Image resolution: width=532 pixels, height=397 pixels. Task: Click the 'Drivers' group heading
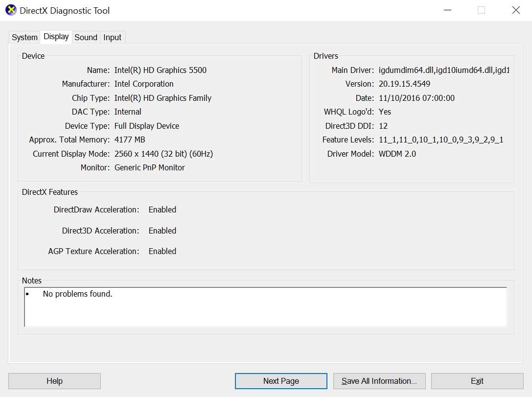pos(326,56)
